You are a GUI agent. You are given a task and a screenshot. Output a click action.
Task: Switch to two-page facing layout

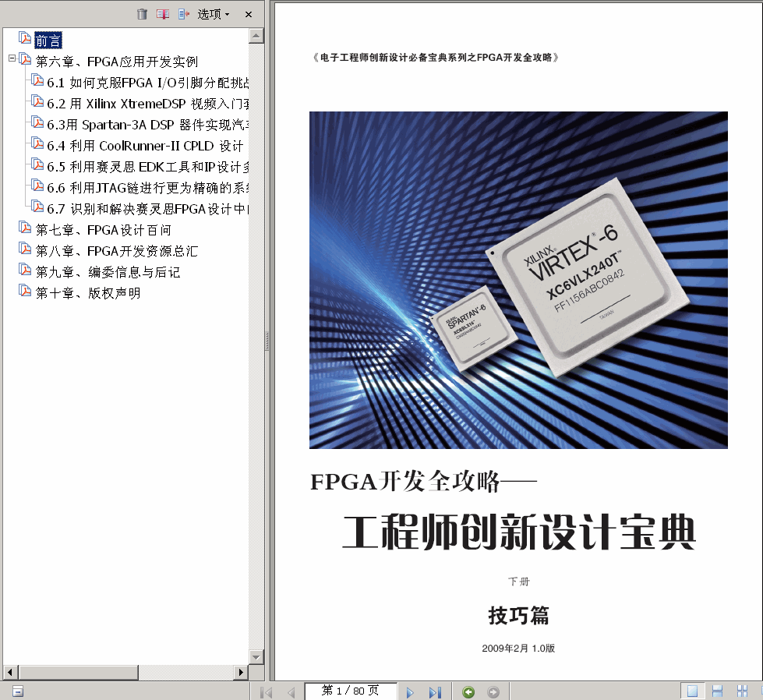tap(742, 691)
